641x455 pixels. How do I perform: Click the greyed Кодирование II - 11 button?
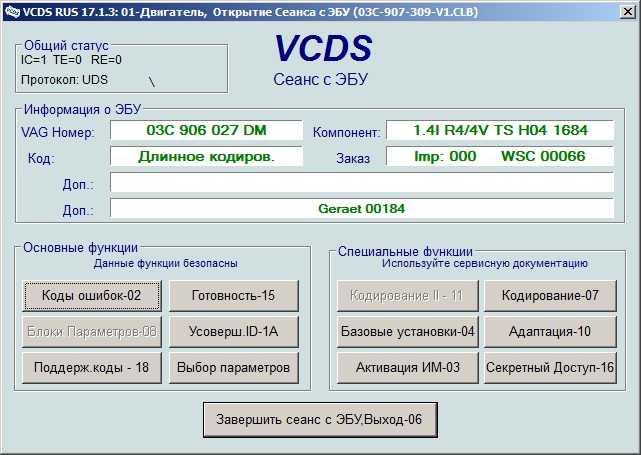pos(408,296)
